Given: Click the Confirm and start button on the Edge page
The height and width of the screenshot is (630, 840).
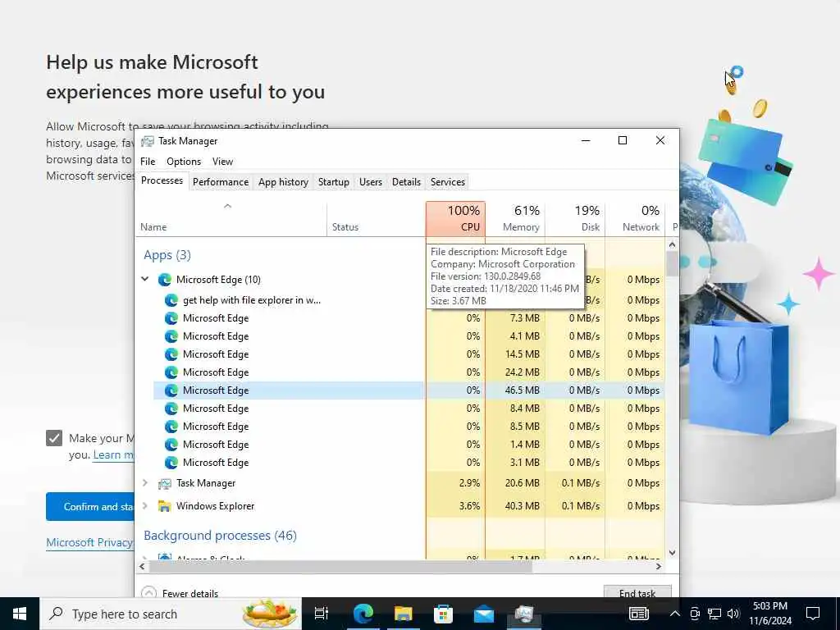Looking at the screenshot, I should [90, 507].
